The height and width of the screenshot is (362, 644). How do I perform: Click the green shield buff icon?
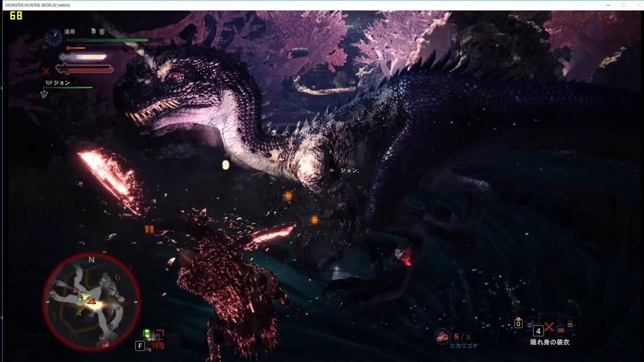point(102,31)
